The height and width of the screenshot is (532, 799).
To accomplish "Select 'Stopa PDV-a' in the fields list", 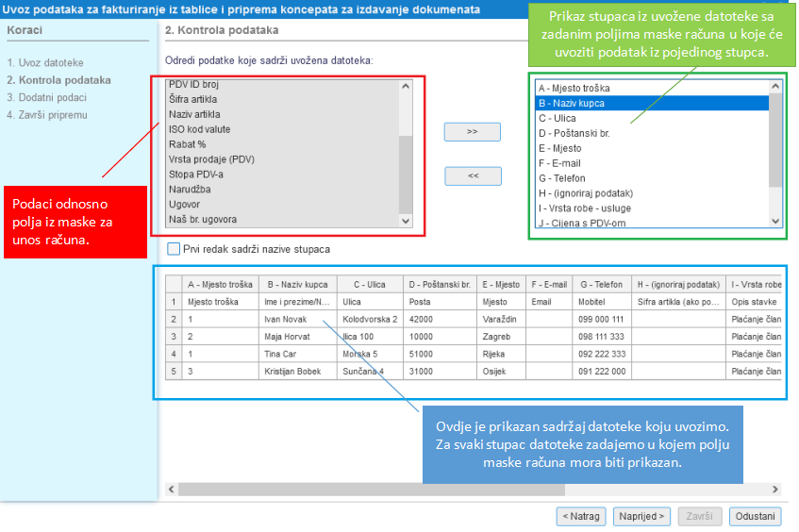I will [197, 175].
